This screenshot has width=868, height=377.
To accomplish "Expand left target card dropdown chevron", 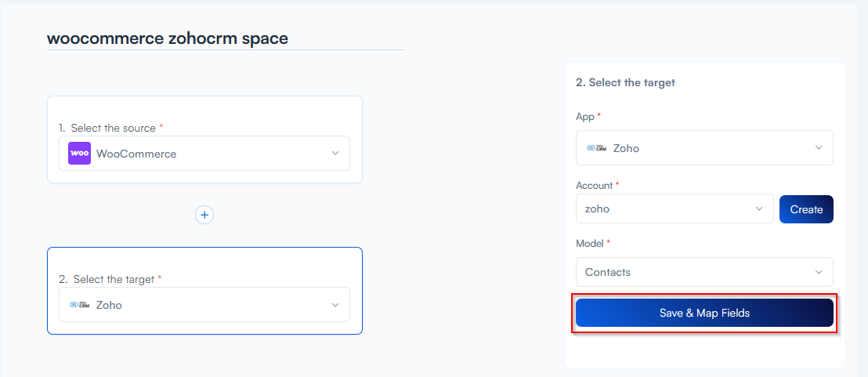I will (x=335, y=305).
